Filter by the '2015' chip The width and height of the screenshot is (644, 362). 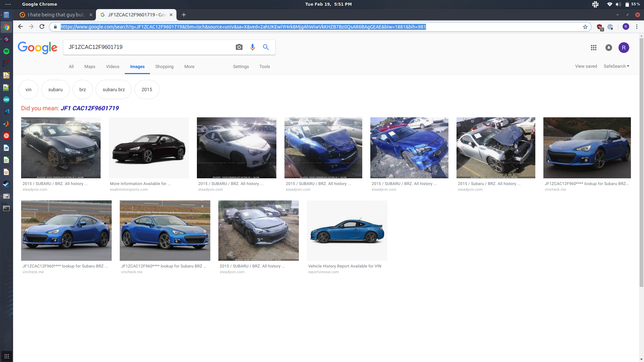coord(147,89)
